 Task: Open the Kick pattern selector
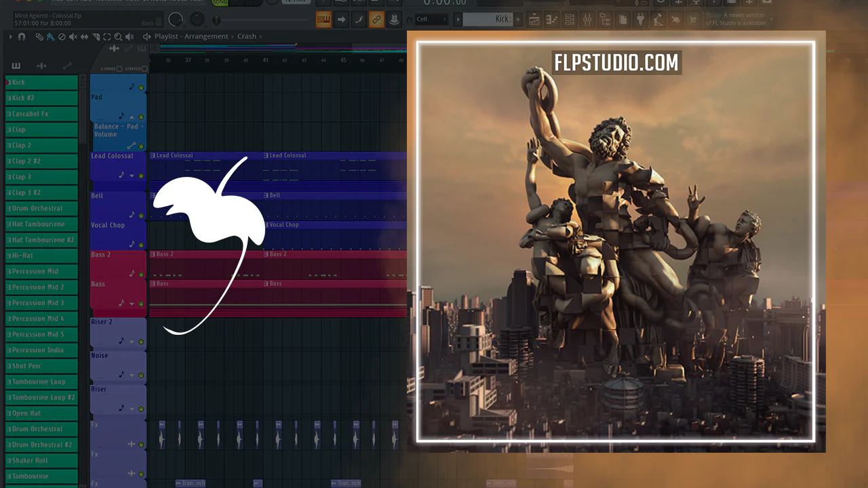click(484, 19)
